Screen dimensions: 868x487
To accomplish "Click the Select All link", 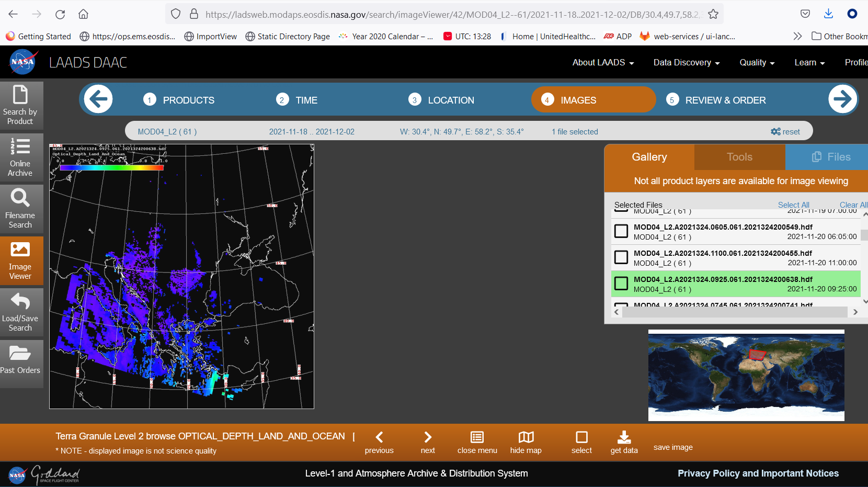I will [x=793, y=205].
